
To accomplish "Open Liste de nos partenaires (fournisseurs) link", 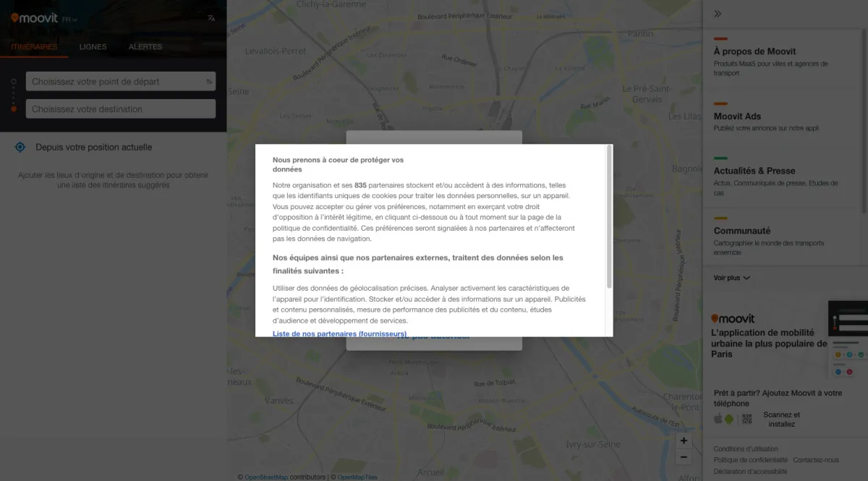I will [339, 334].
